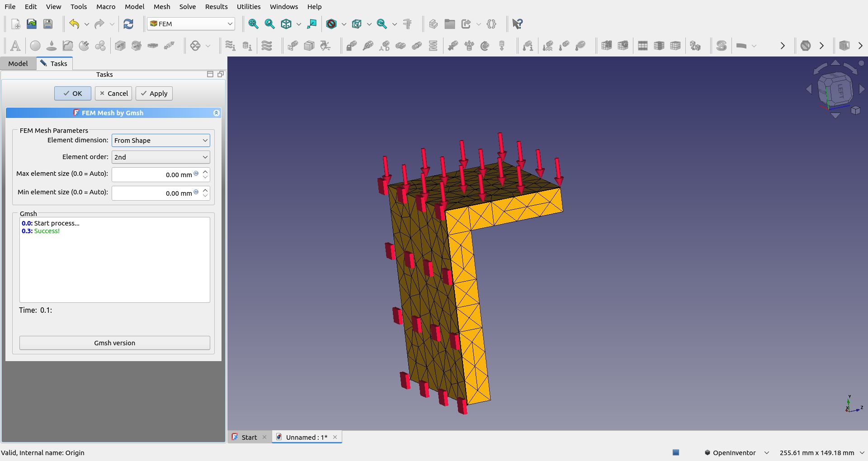Click the FEM mesh by Netgen icon
This screenshot has height=461, width=868.
[607, 46]
